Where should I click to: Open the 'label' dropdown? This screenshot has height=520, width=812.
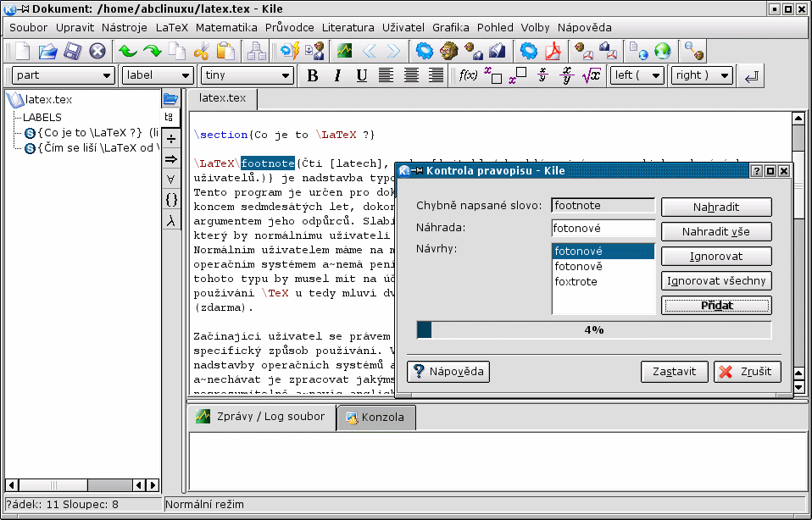point(158,75)
